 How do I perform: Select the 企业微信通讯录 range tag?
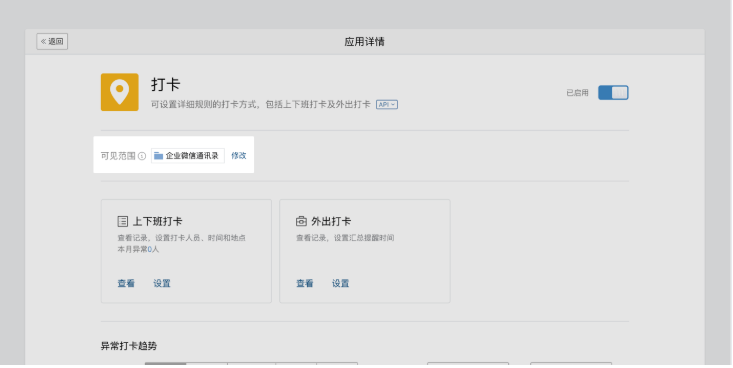(187, 156)
